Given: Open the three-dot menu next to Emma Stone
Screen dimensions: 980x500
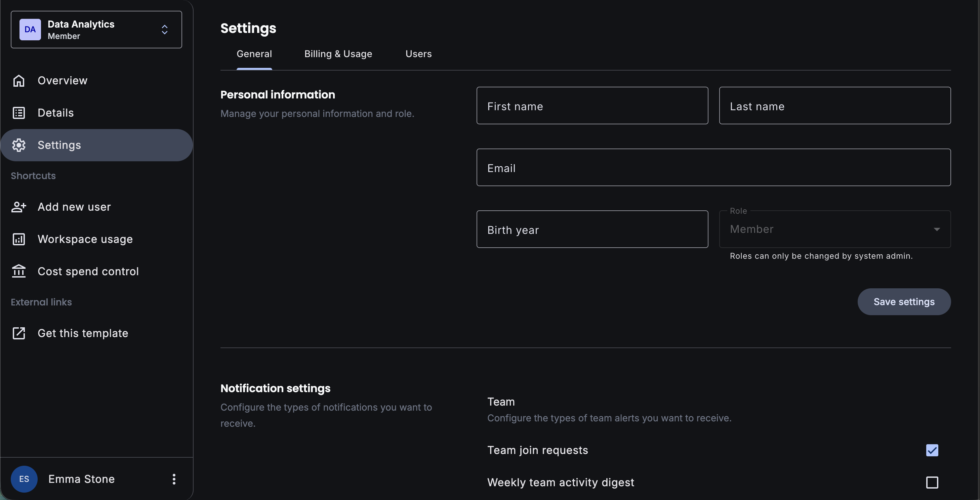Looking at the screenshot, I should coord(174,479).
